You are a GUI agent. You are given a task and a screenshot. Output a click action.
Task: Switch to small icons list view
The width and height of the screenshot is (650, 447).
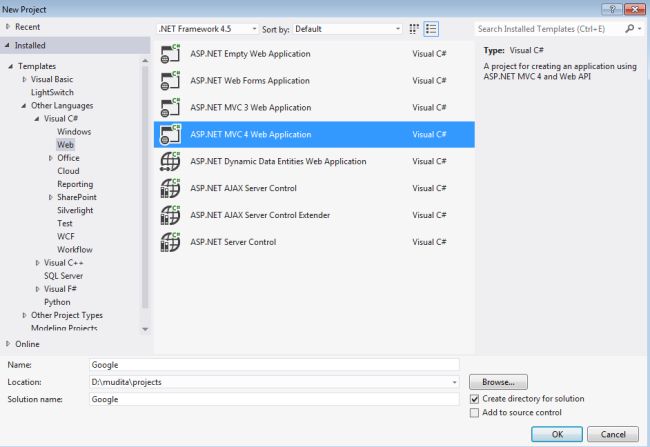pos(431,29)
